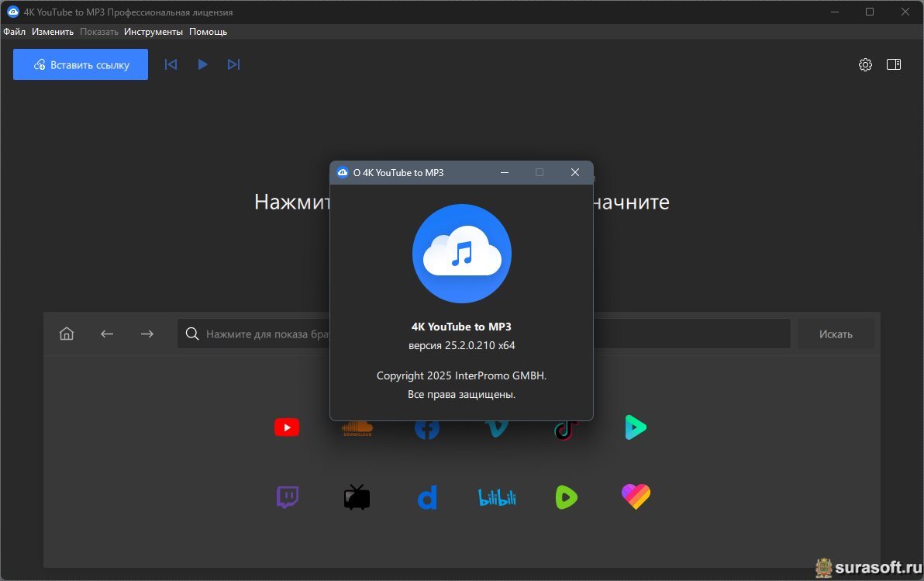Click the bold 4K YouTube to MP3 name in the About dialog

tap(461, 327)
